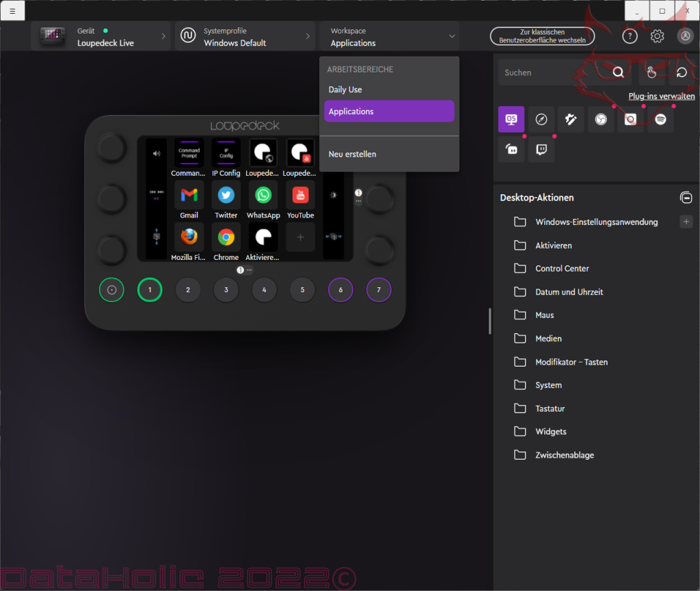Click the brightness slot on the right strip

coord(334,195)
